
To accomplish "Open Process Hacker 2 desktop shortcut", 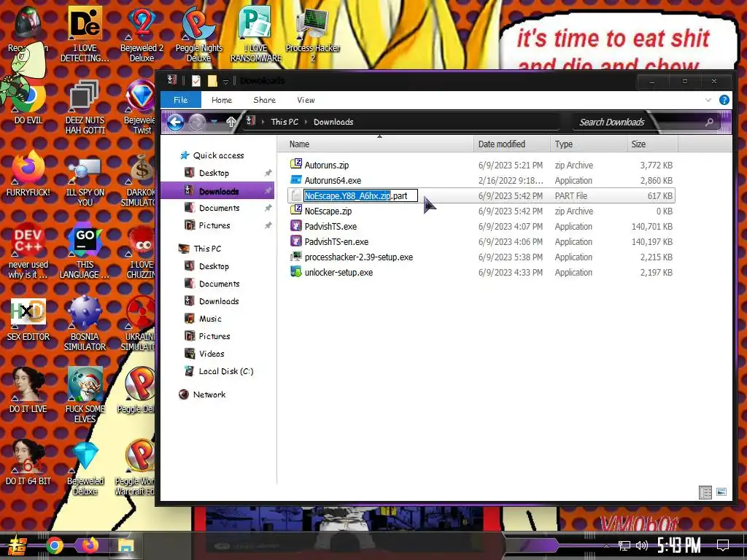I will [312, 34].
